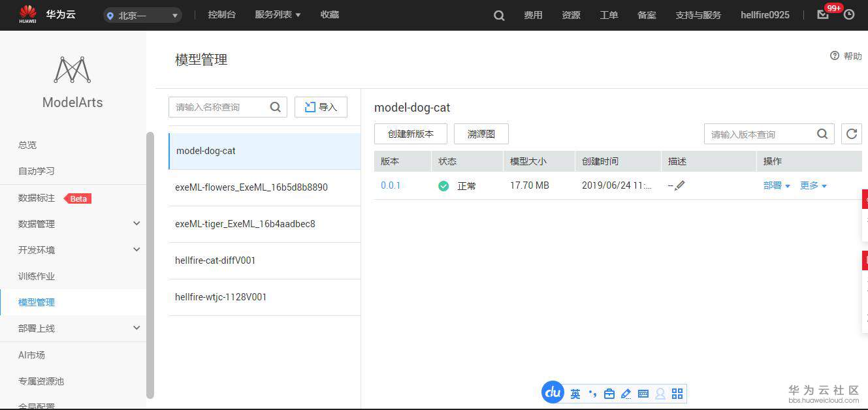Click the Huawei logo icon

pos(27,14)
